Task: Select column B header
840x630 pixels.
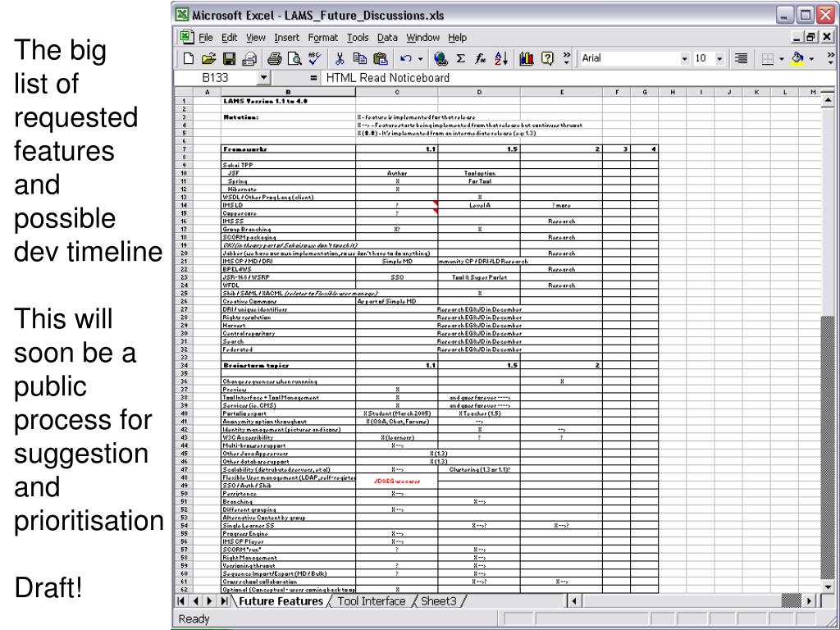Action: [288, 92]
